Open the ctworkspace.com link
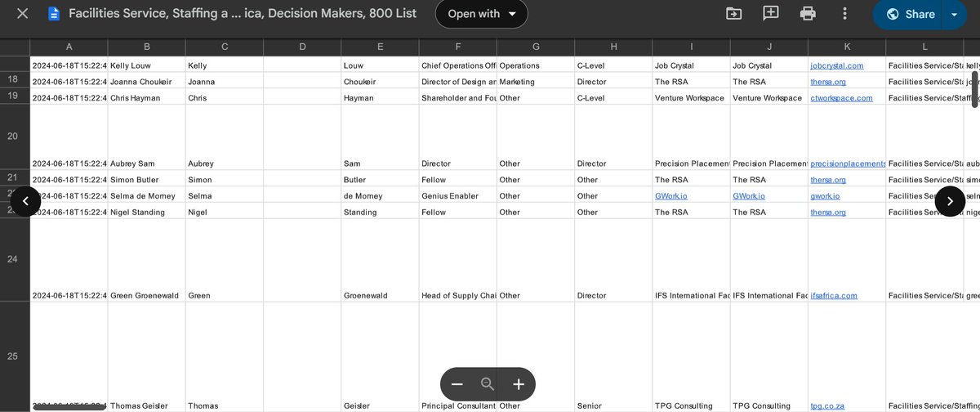The width and height of the screenshot is (980, 412). point(841,98)
